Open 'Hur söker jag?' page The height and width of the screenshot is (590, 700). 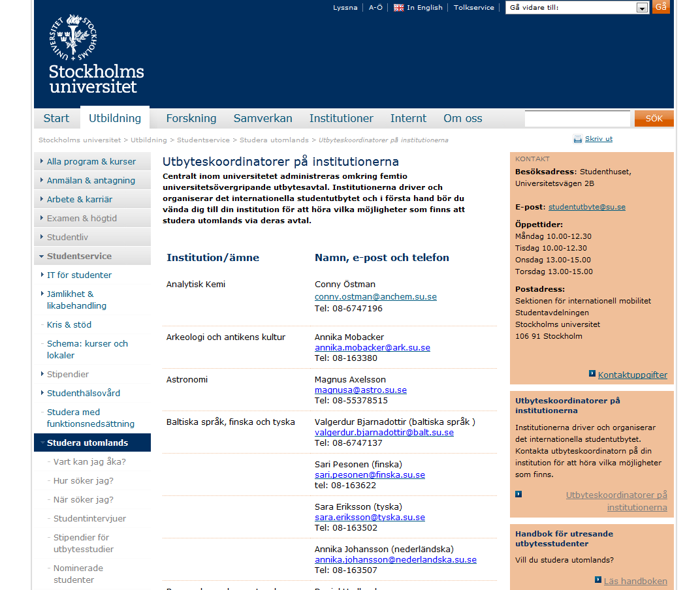(x=83, y=480)
